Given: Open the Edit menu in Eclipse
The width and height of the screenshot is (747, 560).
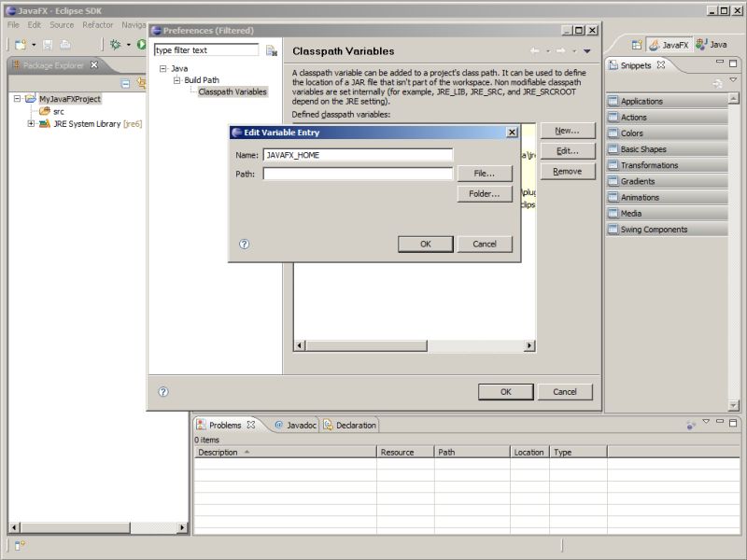Looking at the screenshot, I should [x=34, y=25].
